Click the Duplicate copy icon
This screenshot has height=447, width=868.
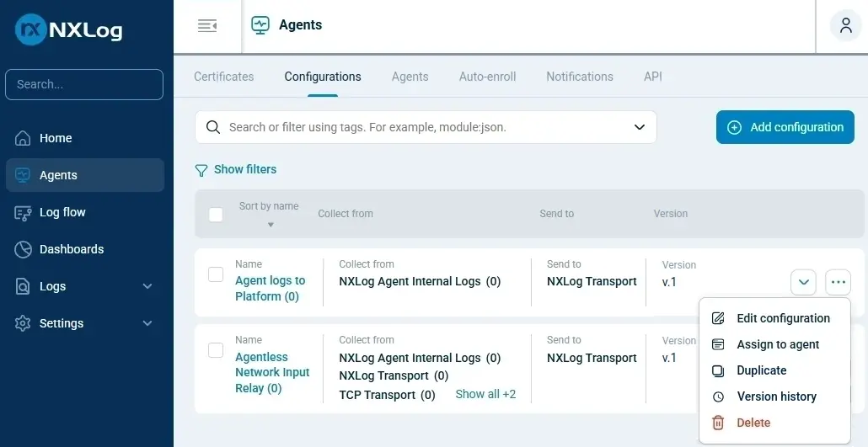718,370
